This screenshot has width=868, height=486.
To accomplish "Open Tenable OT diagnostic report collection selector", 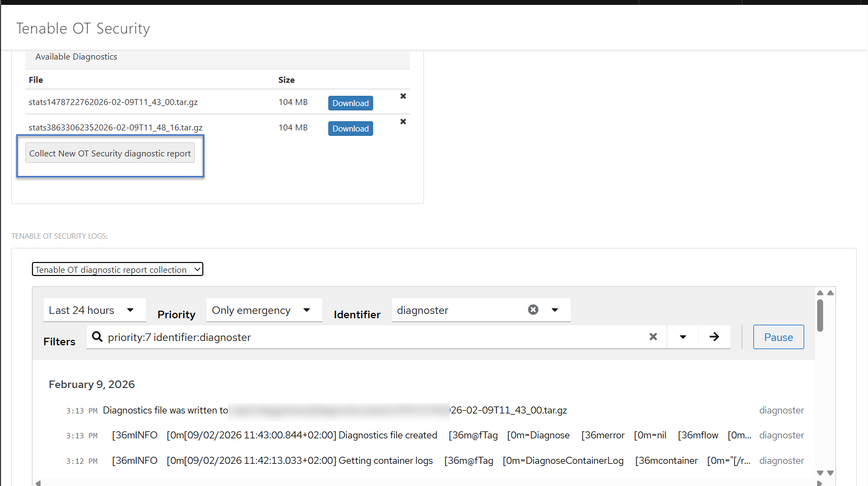I will [117, 270].
